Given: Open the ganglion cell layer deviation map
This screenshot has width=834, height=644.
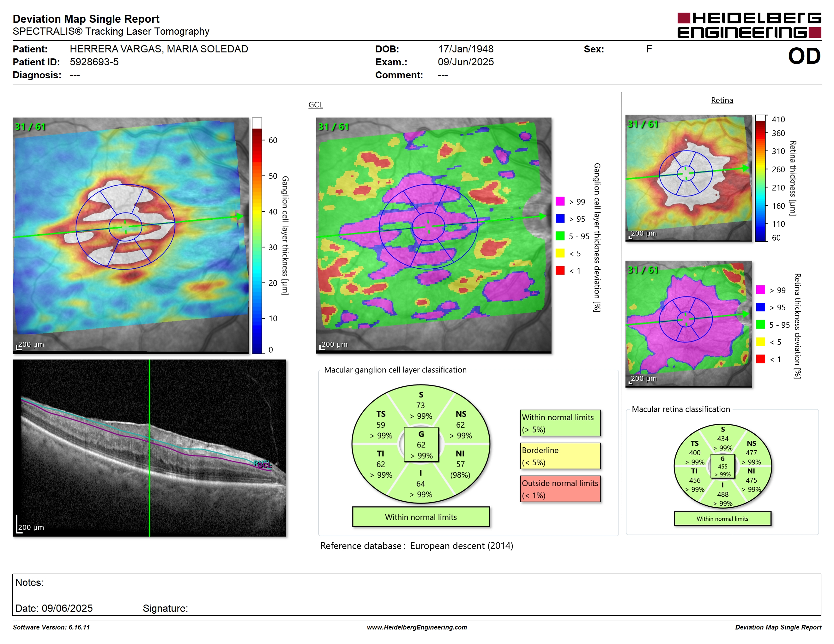Looking at the screenshot, I should click(433, 236).
